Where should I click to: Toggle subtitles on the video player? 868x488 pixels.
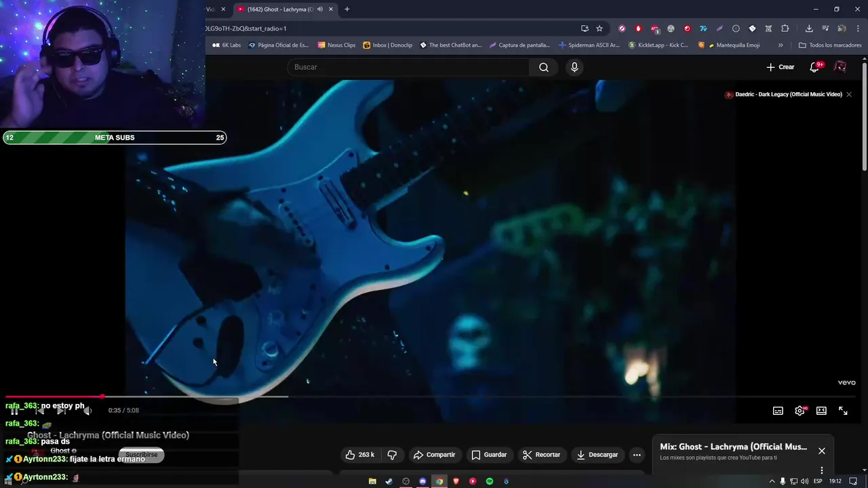coord(778,411)
